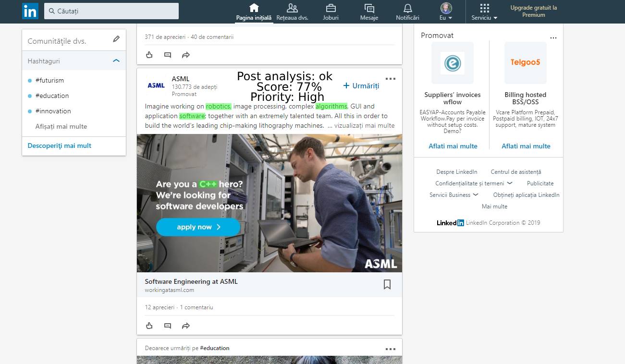Click the Căutați search field

pyautogui.click(x=111, y=11)
